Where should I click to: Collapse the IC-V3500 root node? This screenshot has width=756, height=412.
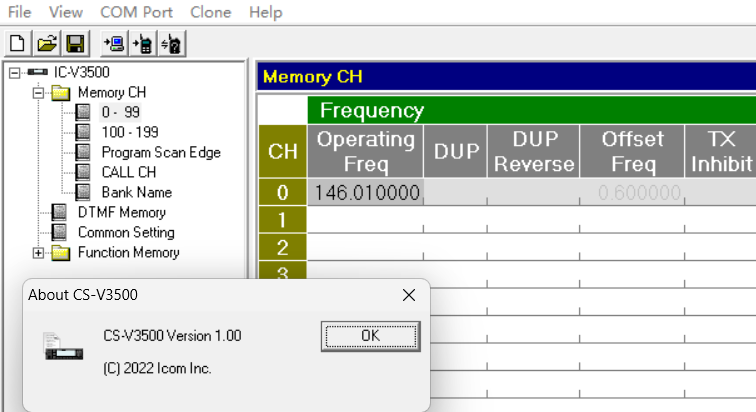coord(14,72)
